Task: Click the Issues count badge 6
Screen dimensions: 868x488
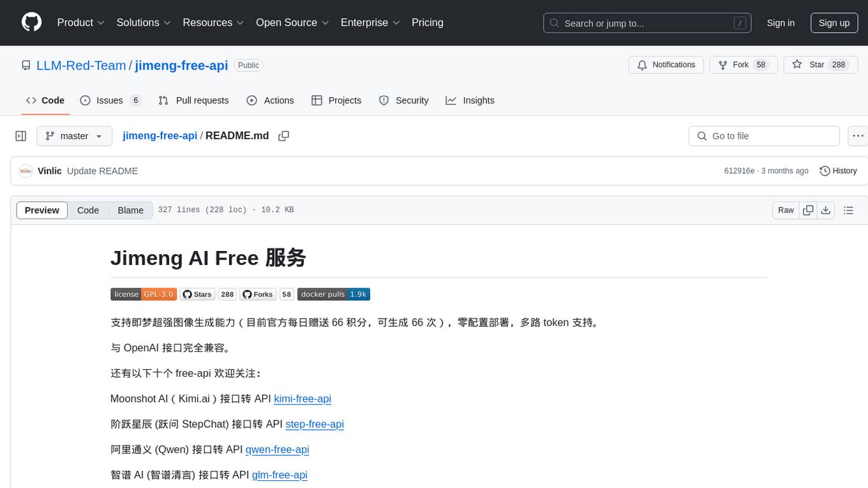Action: tap(135, 100)
